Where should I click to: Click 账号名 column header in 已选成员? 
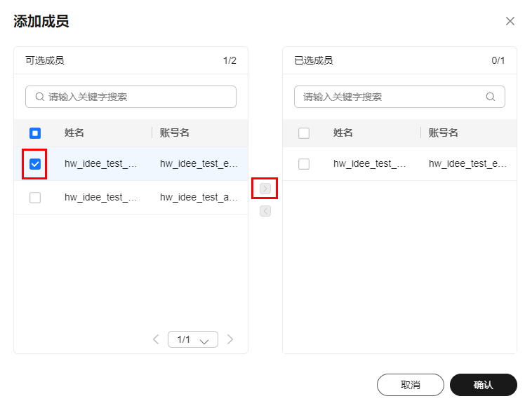tap(443, 132)
